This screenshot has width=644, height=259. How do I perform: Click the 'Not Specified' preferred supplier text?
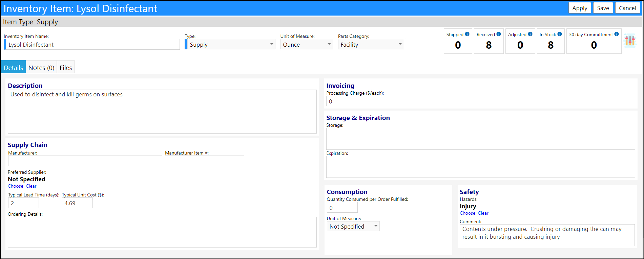tap(26, 179)
